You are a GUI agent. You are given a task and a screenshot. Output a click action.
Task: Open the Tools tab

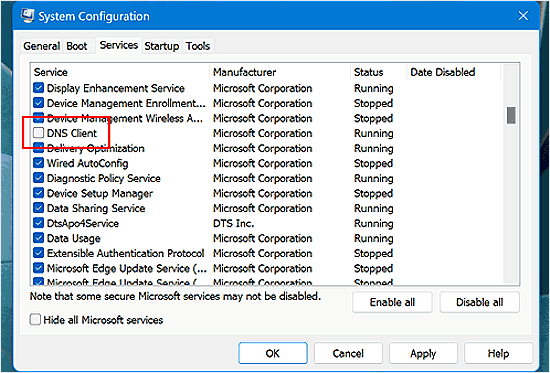pos(198,46)
